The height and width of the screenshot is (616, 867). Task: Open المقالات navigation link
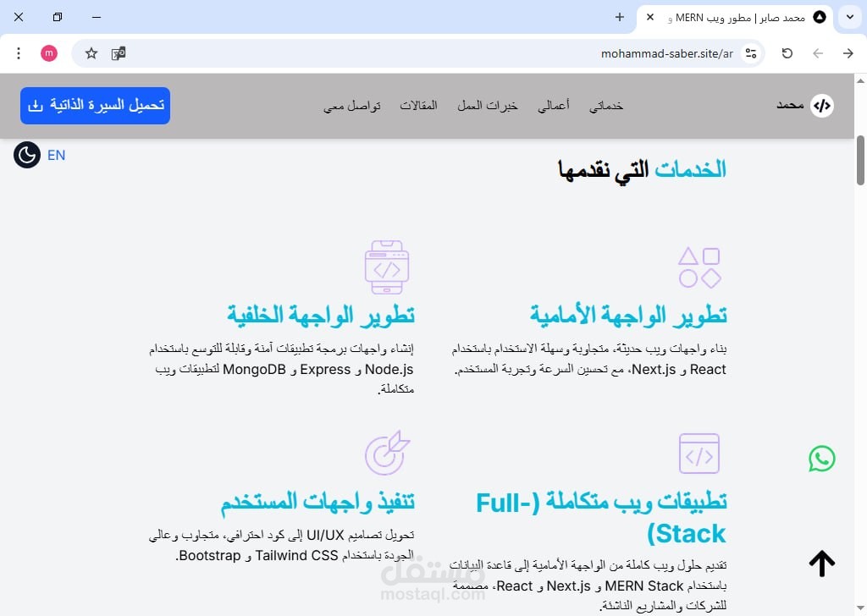click(418, 106)
